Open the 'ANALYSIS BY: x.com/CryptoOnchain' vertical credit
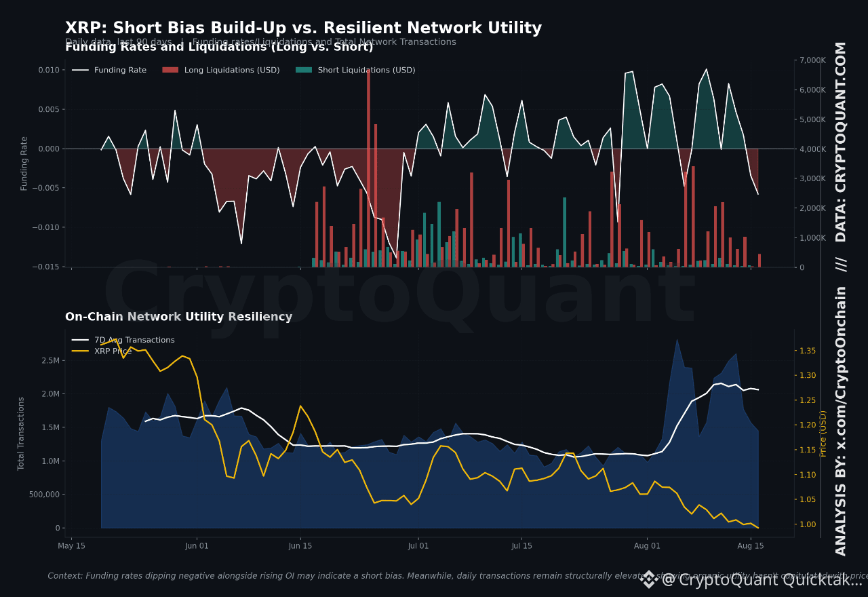 pos(841,421)
